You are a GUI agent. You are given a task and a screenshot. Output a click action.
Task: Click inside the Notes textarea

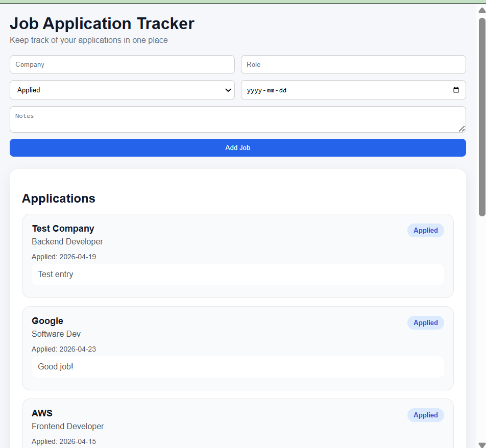tap(238, 119)
